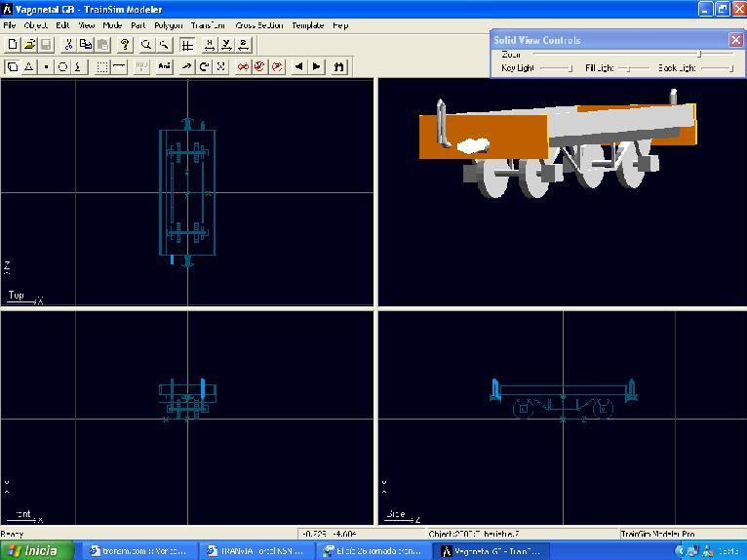
Task: Open the File menu
Action: click(x=10, y=25)
